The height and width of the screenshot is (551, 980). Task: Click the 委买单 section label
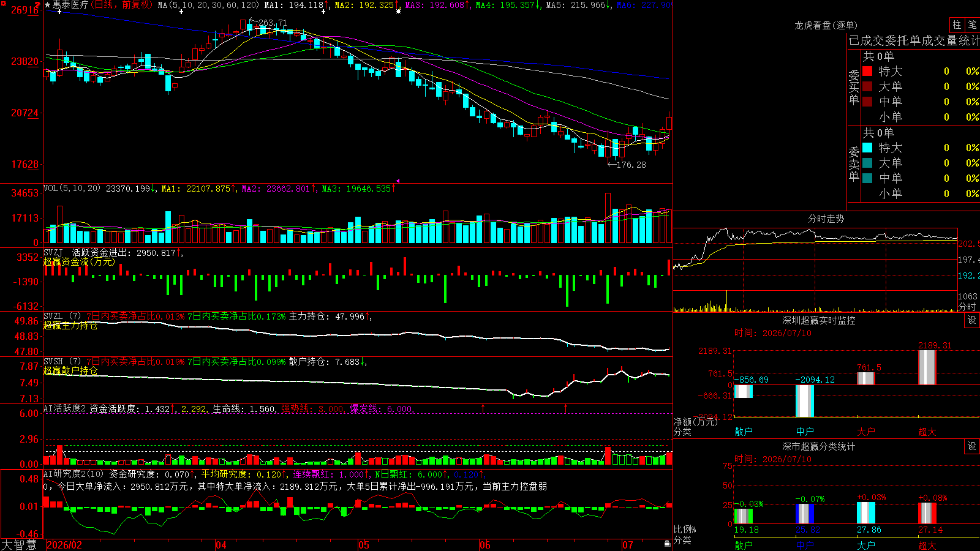coord(854,87)
